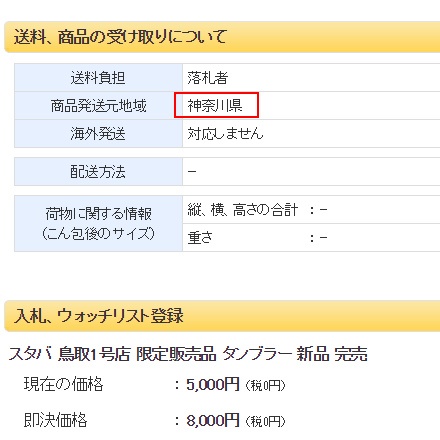Click the 神奈川県 region value

(x=215, y=106)
